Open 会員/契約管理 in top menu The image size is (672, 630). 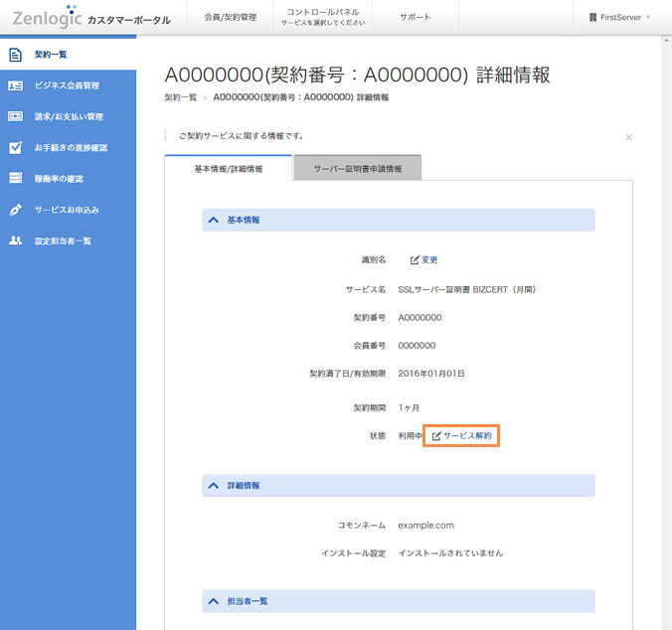[x=230, y=18]
